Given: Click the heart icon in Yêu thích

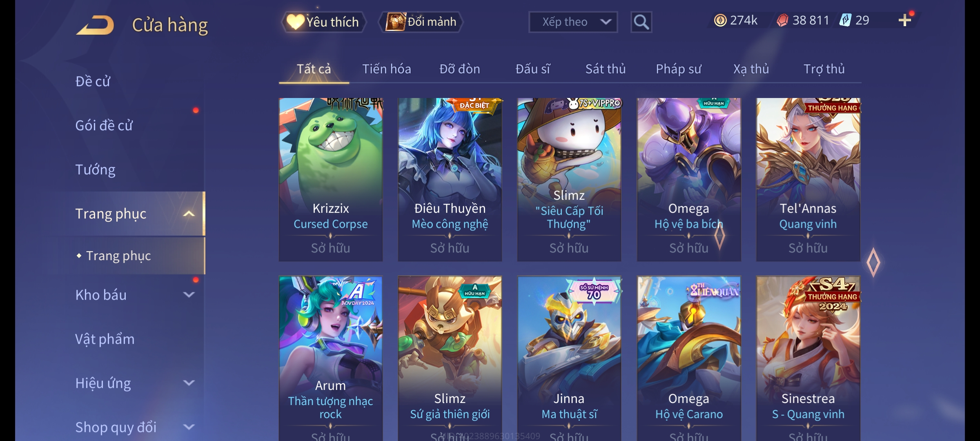Looking at the screenshot, I should coord(295,22).
